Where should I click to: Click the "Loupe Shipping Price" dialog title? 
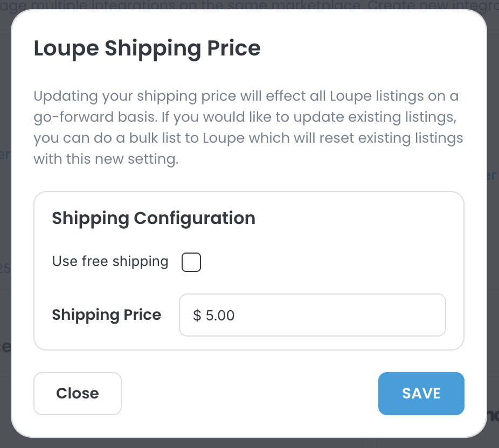(x=147, y=48)
